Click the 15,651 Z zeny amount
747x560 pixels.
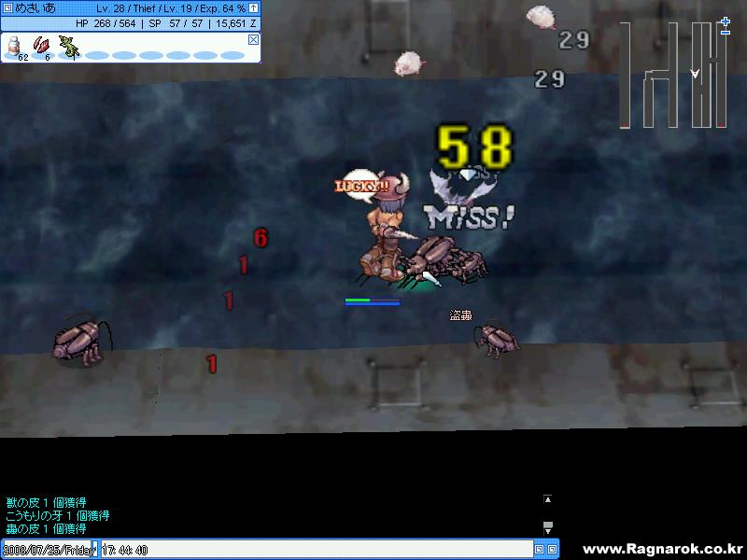[x=236, y=23]
